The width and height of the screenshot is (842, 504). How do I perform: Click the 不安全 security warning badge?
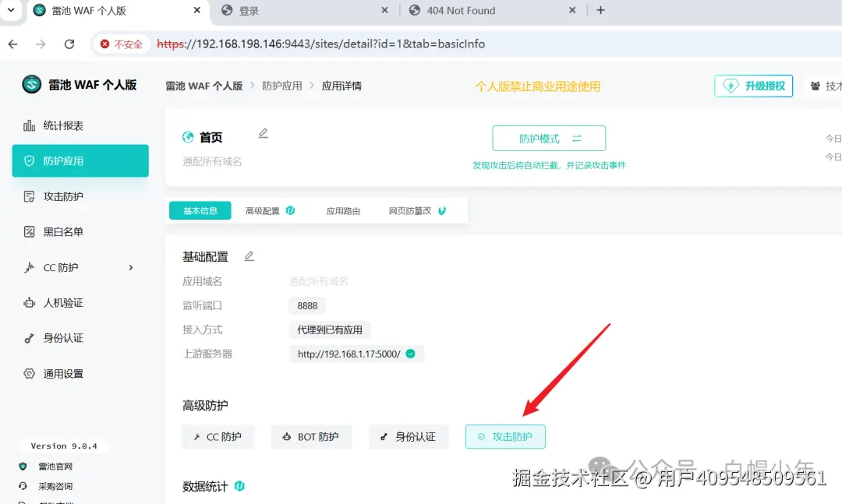click(122, 44)
